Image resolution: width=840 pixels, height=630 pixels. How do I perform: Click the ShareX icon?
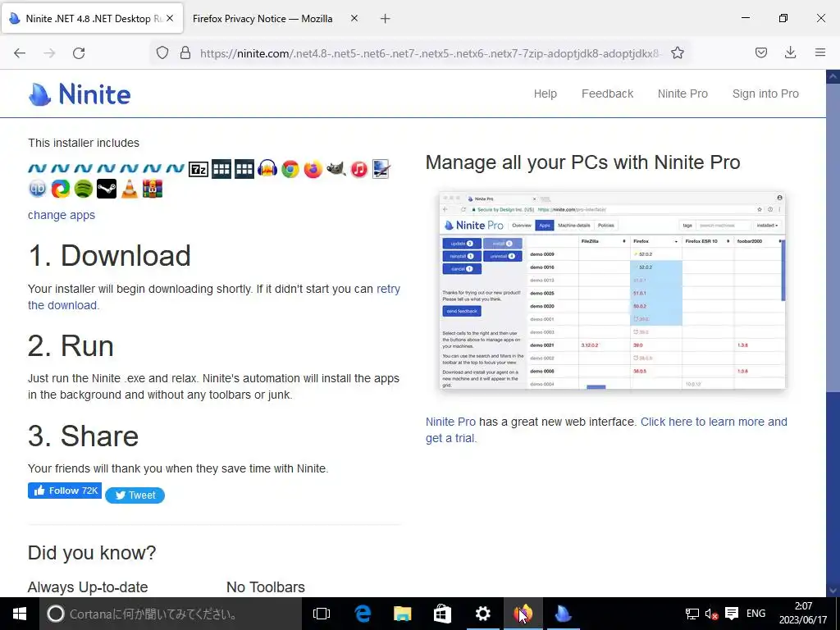[x=61, y=189]
